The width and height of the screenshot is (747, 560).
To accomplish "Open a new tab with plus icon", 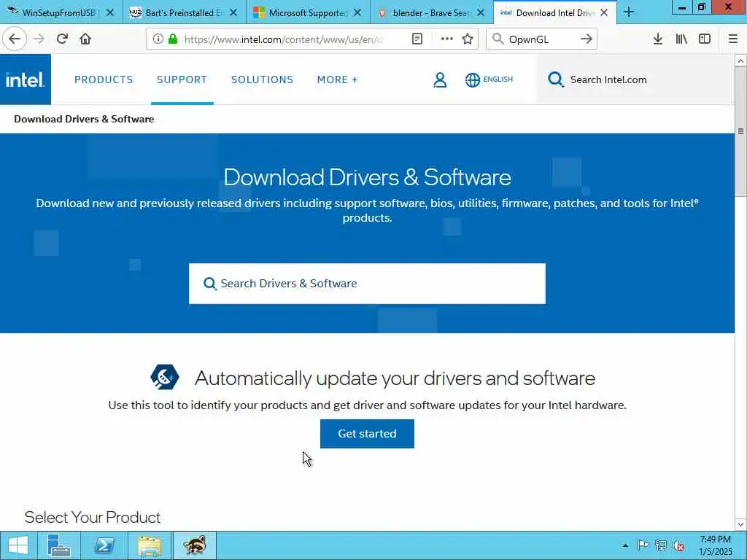I will pos(628,12).
